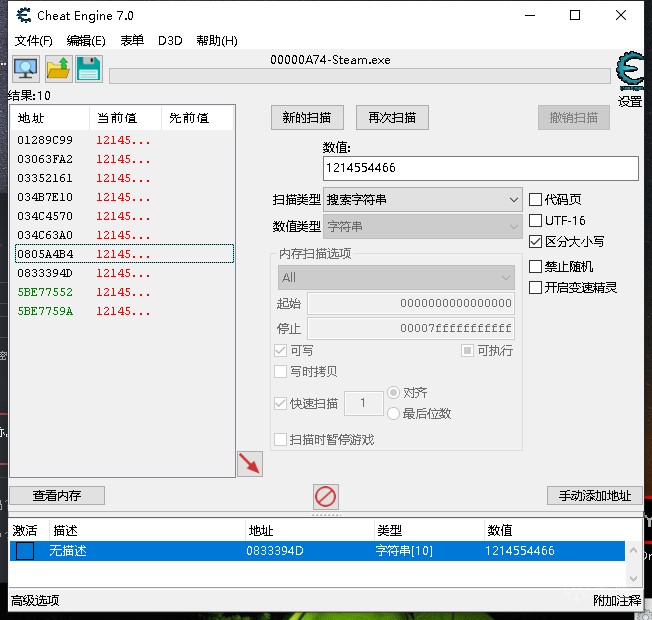Screen dimensions: 652x620
Task: Click the 1214554466 value cell in address list
Action: (520, 551)
